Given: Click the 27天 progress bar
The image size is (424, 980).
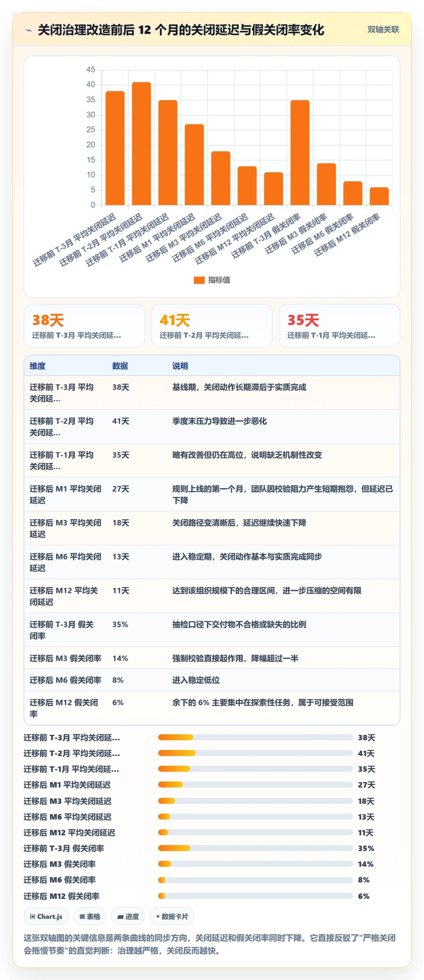Looking at the screenshot, I should (x=255, y=784).
